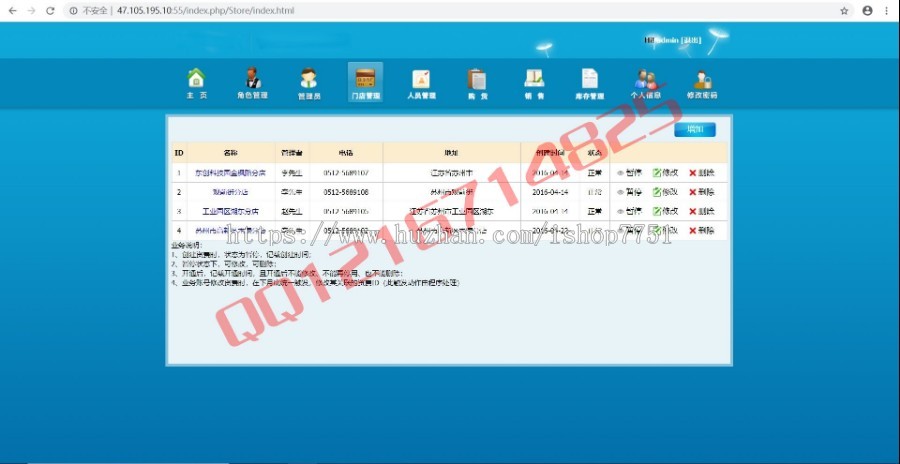Click the 名称 column header
Image resolution: width=900 pixels, height=464 pixels.
[230, 153]
